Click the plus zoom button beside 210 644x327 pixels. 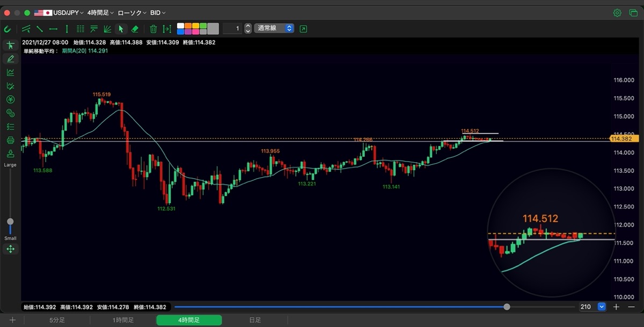616,307
